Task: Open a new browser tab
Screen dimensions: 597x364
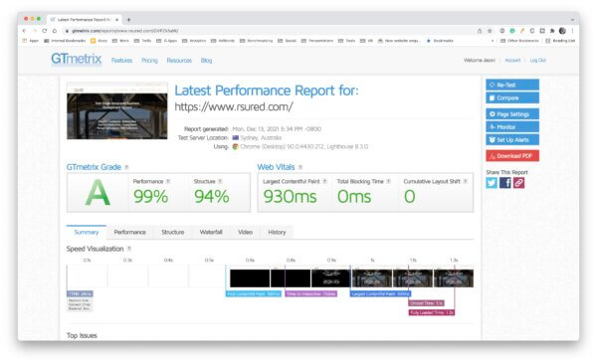Action: pyautogui.click(x=128, y=20)
